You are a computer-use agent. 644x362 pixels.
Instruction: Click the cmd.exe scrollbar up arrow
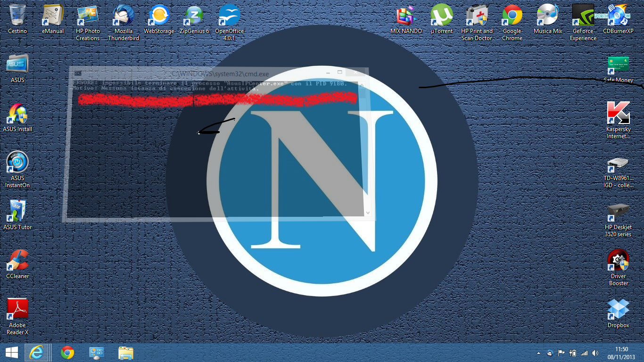[x=363, y=84]
